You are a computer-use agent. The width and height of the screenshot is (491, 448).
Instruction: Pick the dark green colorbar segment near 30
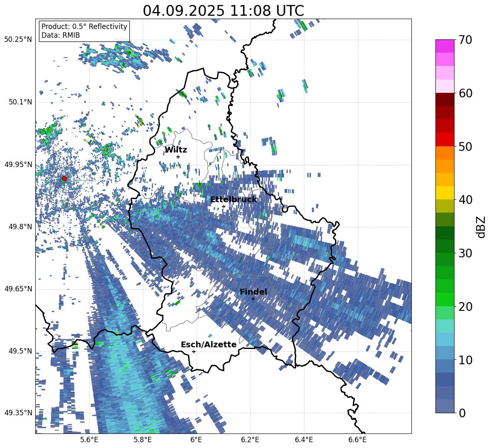tap(445, 246)
